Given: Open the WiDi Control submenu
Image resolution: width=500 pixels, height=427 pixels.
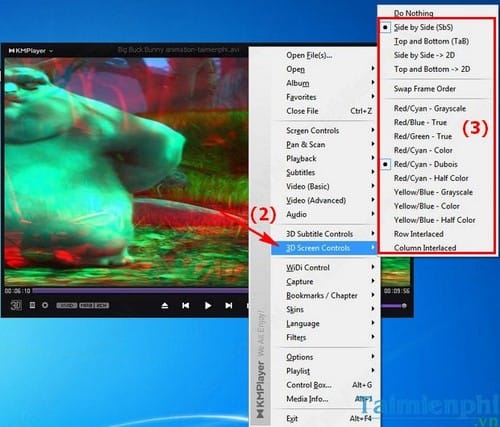Looking at the screenshot, I should click(324, 268).
